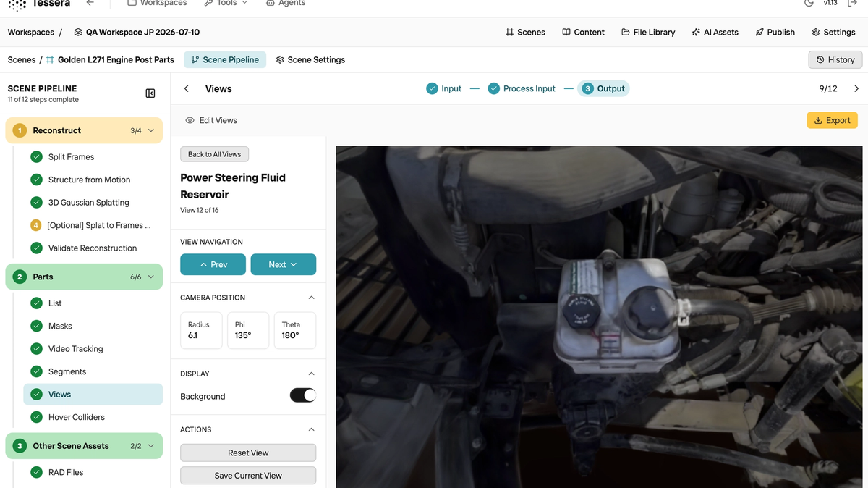Collapse the Other Scene Assets section chevron
This screenshot has height=488, width=868.
click(151, 446)
